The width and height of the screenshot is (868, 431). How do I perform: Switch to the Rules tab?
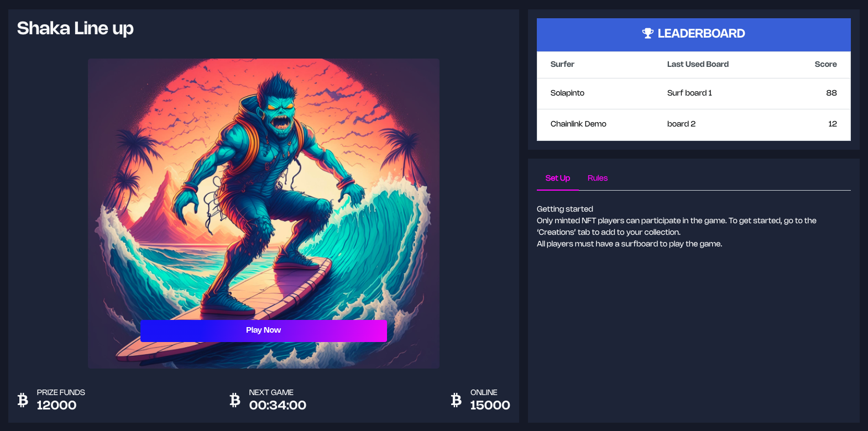click(598, 178)
